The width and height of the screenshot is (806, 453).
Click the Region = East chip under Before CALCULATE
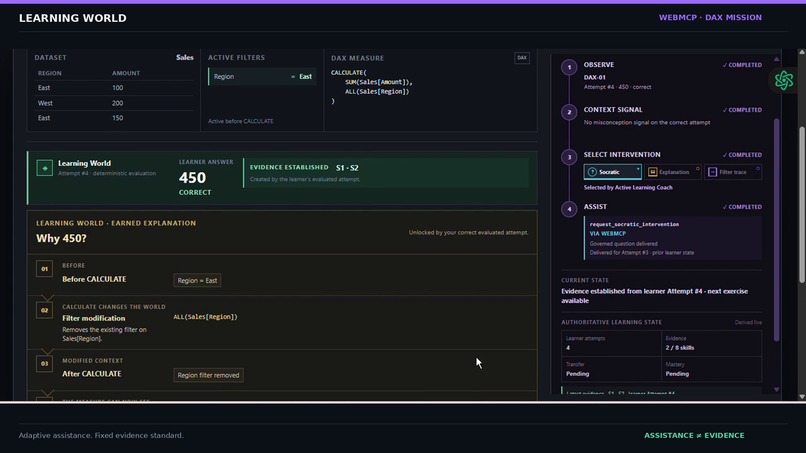pyautogui.click(x=197, y=280)
